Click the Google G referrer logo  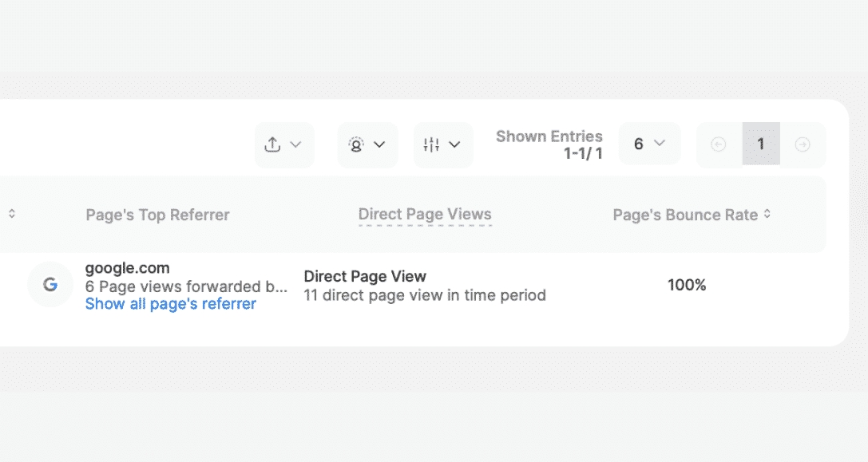[x=50, y=284]
